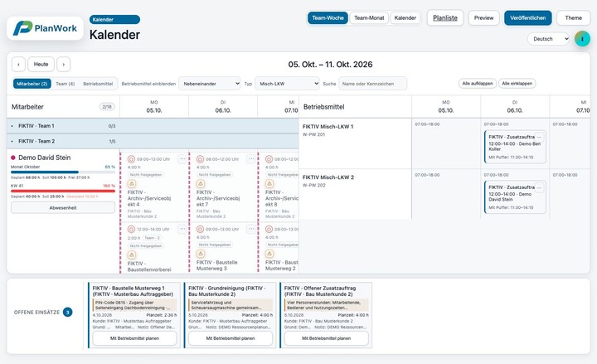Image resolution: width=597 pixels, height=364 pixels.
Task: Click the Offene Einsätze count badge
Action: (x=67, y=313)
